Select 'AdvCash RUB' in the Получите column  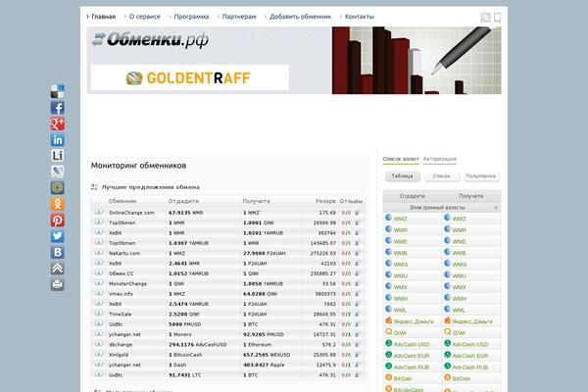tap(469, 367)
